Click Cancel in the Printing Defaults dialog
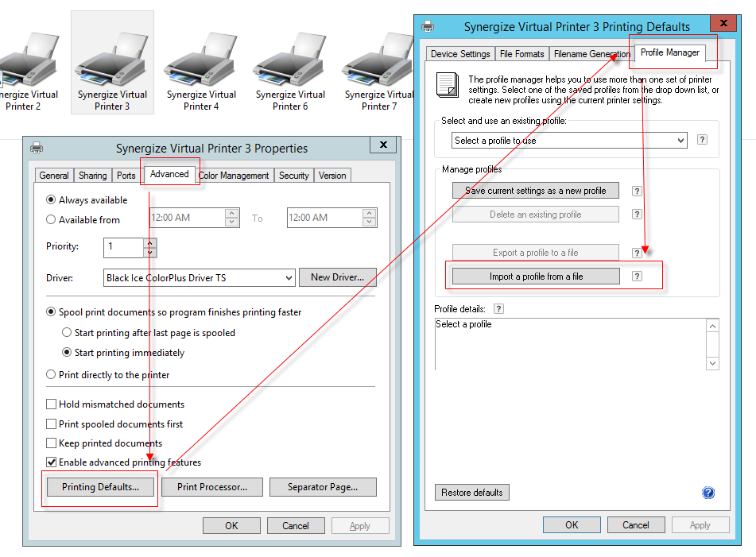The image size is (756, 557). [x=635, y=524]
